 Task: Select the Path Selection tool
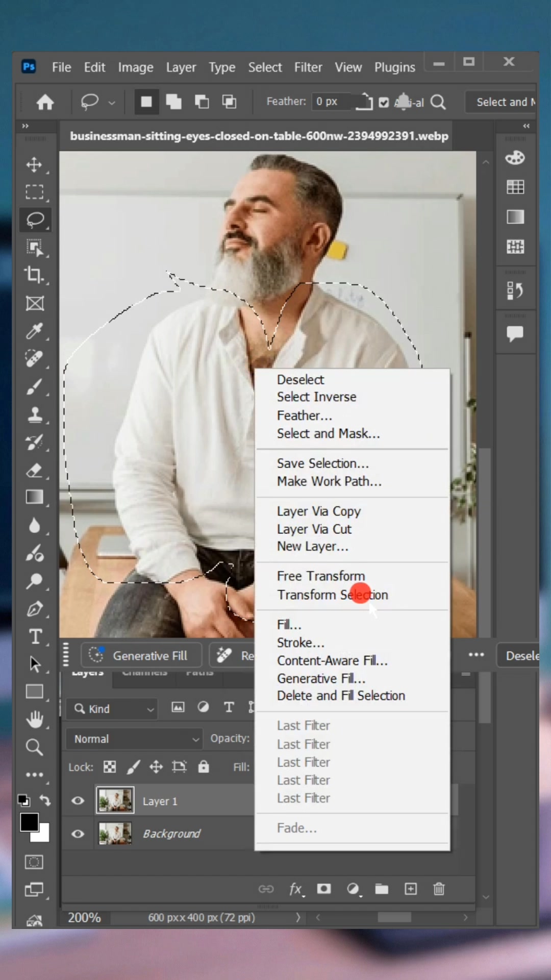pyautogui.click(x=34, y=664)
